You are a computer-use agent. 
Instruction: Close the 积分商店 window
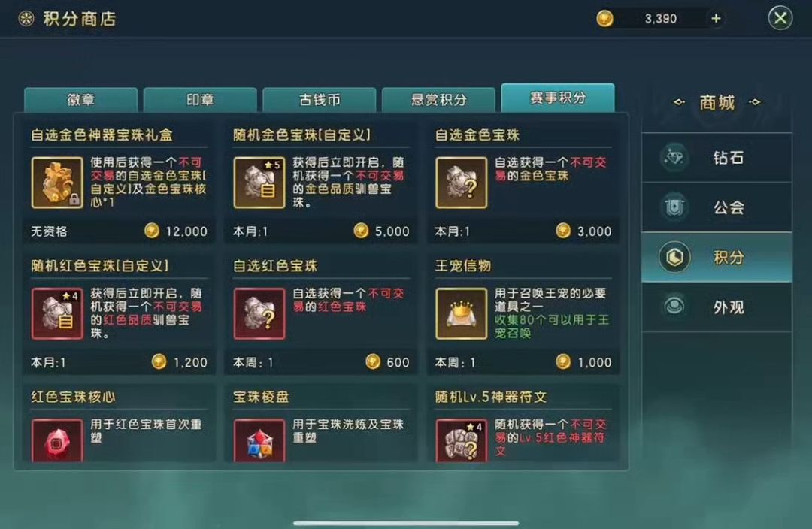tap(780, 18)
